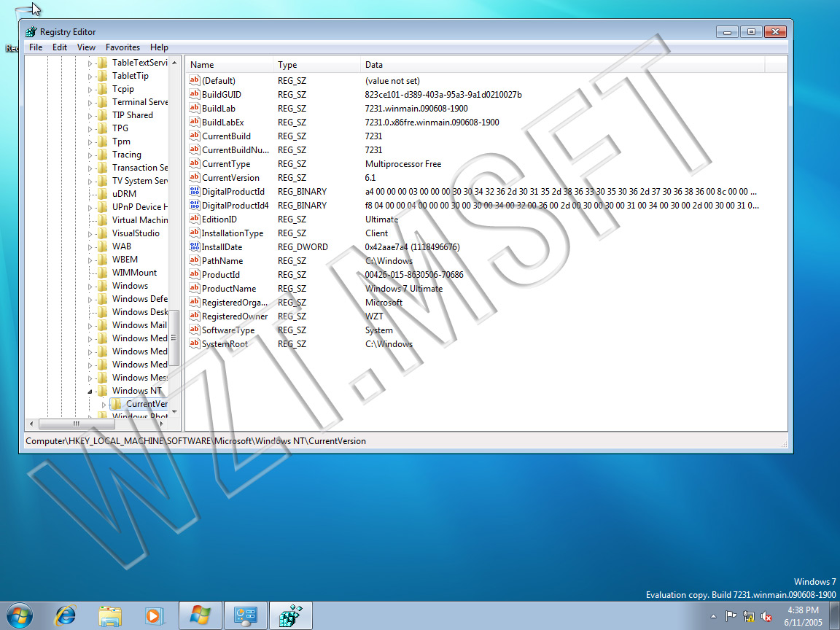Open the View menu

click(86, 47)
